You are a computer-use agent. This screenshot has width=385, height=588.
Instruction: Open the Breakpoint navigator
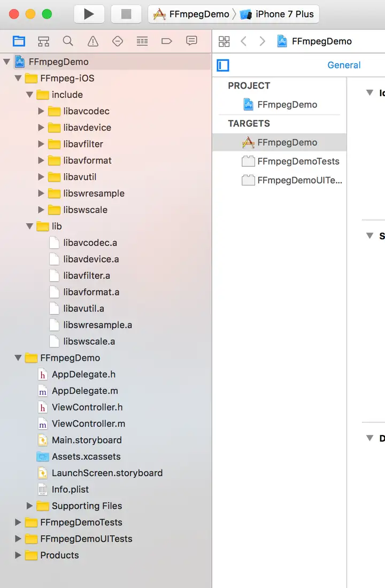[167, 41]
